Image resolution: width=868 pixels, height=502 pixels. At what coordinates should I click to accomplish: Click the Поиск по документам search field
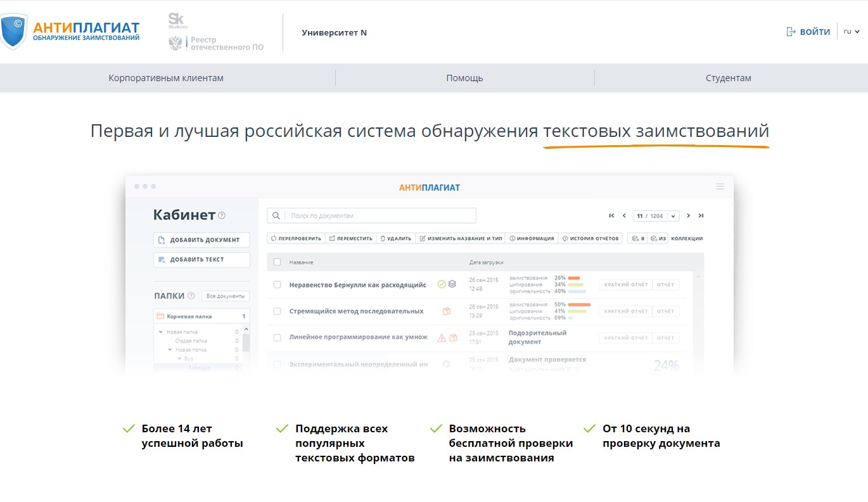[x=371, y=216]
